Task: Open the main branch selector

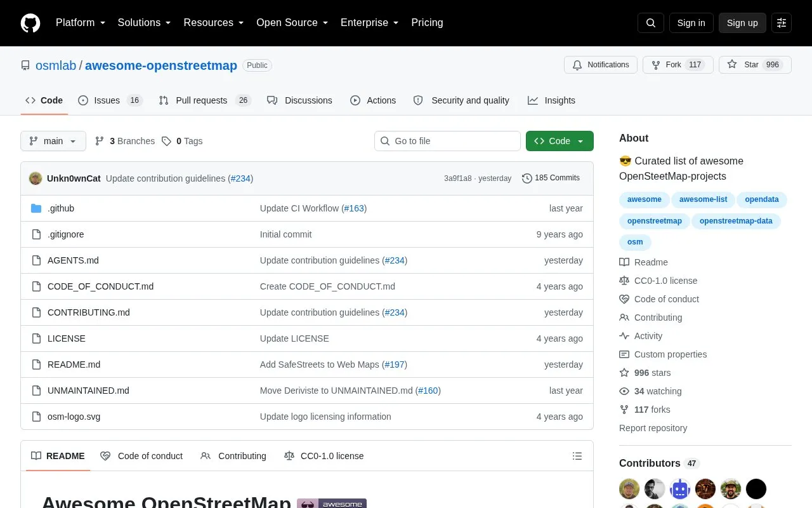Action: (x=53, y=141)
